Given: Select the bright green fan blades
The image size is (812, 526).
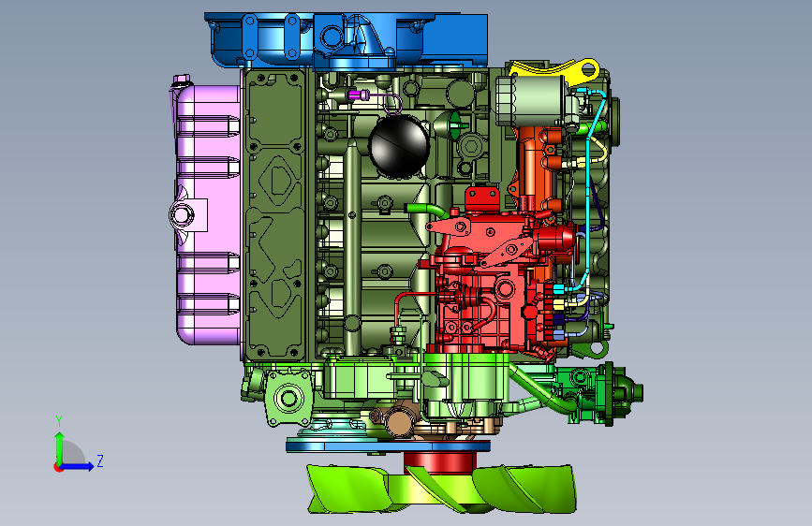Looking at the screenshot, I should (x=441, y=489).
